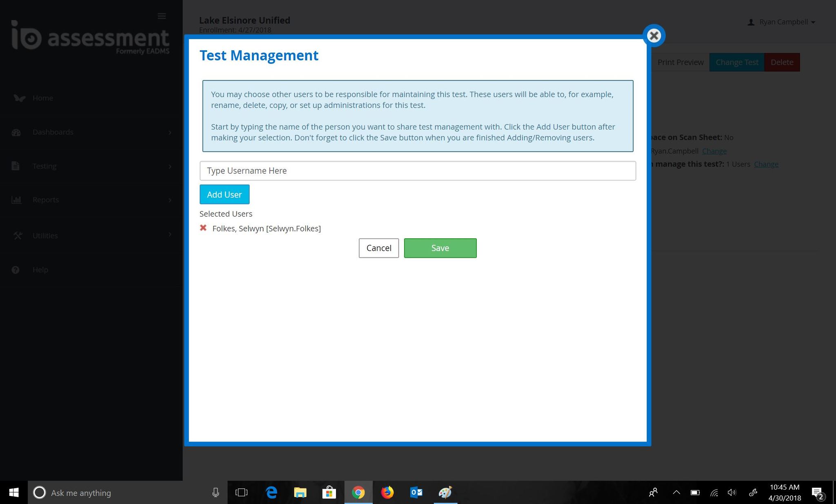Screen dimensions: 836x504
Task: Click the Reports bar chart icon
Action: coord(16,200)
